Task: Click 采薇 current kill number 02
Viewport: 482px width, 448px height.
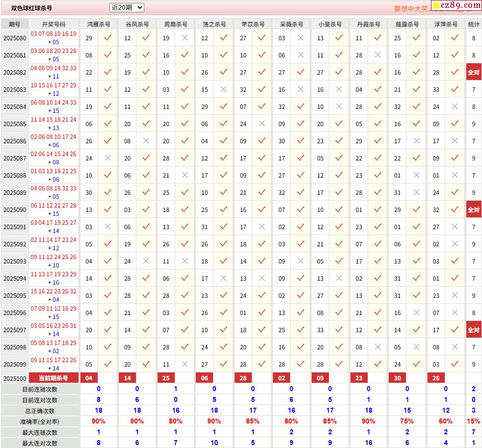Action: (x=282, y=378)
